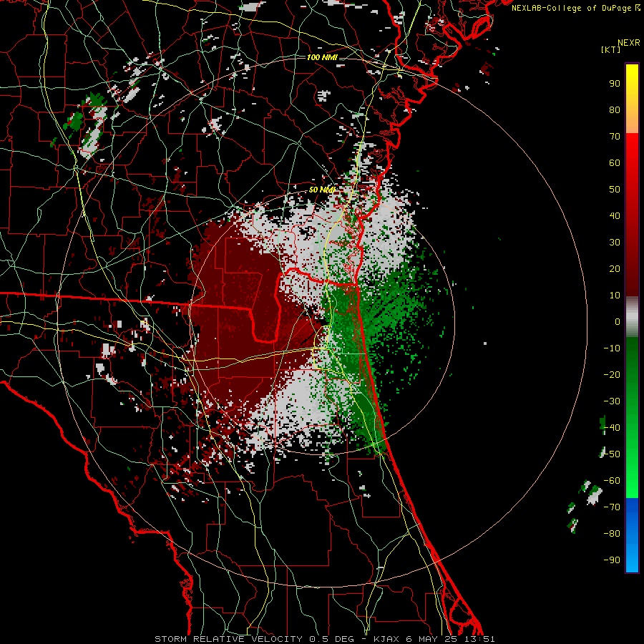This screenshot has height=644, width=644.
Task: Click the 90 value on the velocity scale
Action: tap(615, 84)
